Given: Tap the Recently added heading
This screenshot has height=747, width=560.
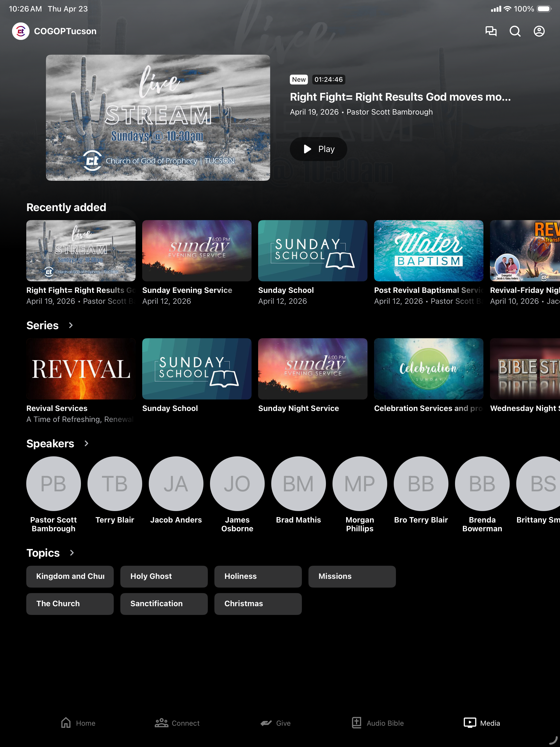Looking at the screenshot, I should point(66,207).
